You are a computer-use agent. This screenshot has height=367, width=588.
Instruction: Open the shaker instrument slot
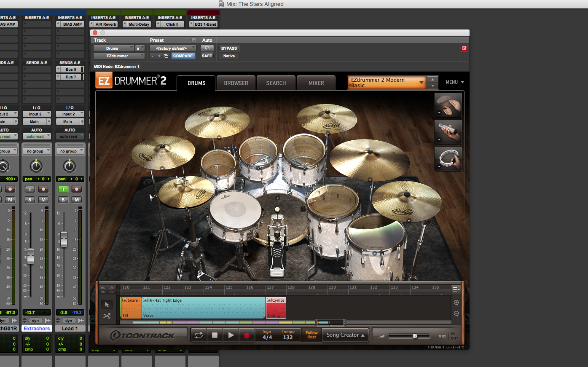pyautogui.click(x=448, y=131)
